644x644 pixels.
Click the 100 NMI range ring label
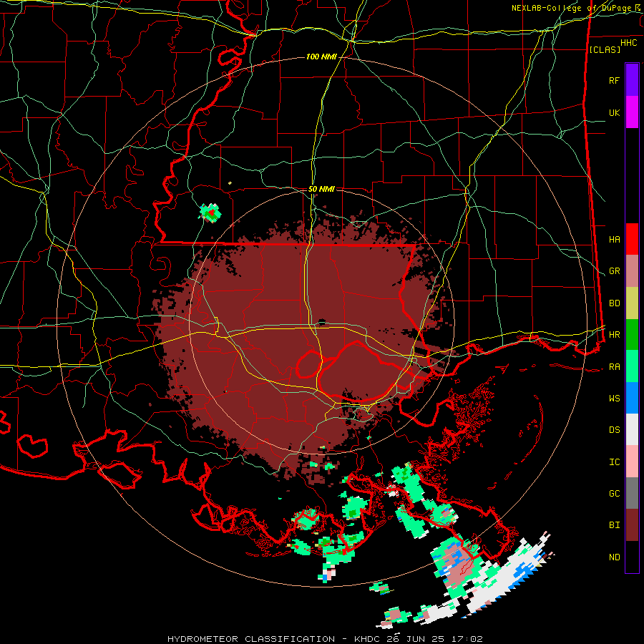pos(321,57)
